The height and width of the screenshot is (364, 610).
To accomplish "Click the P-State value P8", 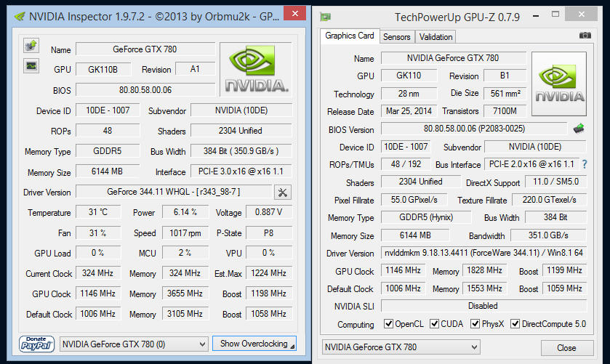I will (x=269, y=233).
